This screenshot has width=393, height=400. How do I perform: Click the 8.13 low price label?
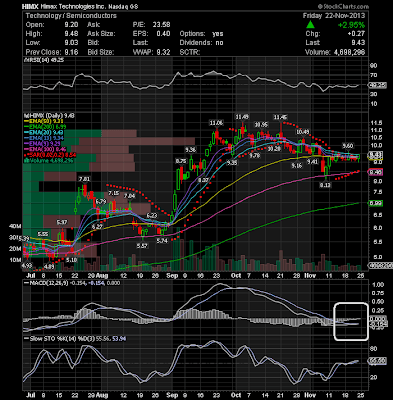point(325,185)
